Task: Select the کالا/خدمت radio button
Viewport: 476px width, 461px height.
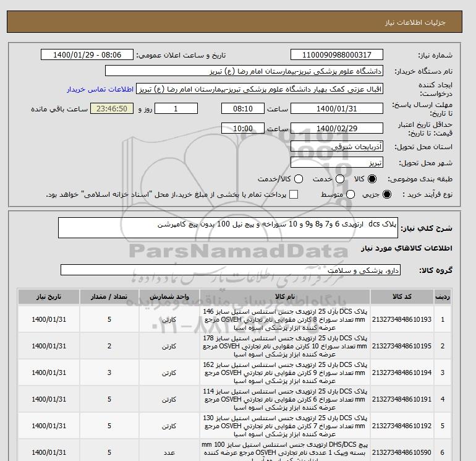Action: point(299,179)
